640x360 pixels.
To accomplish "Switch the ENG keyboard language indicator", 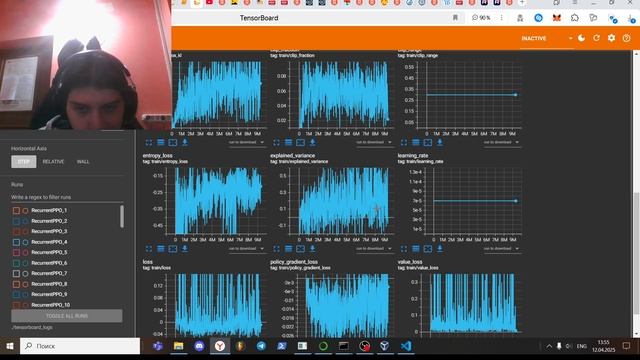I will [x=582, y=346].
